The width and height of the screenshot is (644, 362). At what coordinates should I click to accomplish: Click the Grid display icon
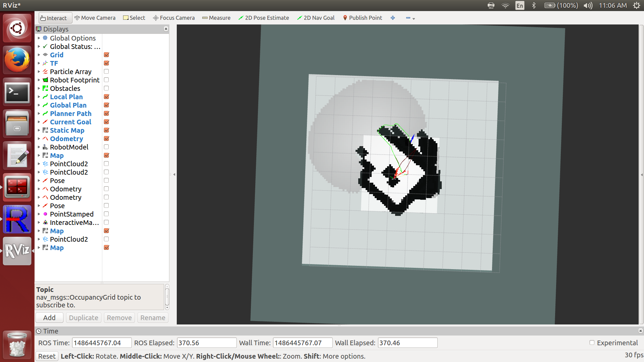[45, 55]
